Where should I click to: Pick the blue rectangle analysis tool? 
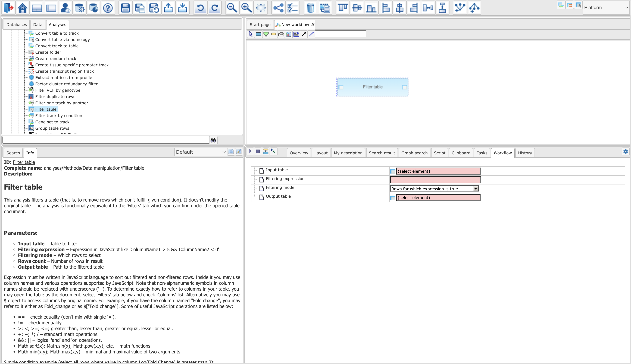(258, 34)
